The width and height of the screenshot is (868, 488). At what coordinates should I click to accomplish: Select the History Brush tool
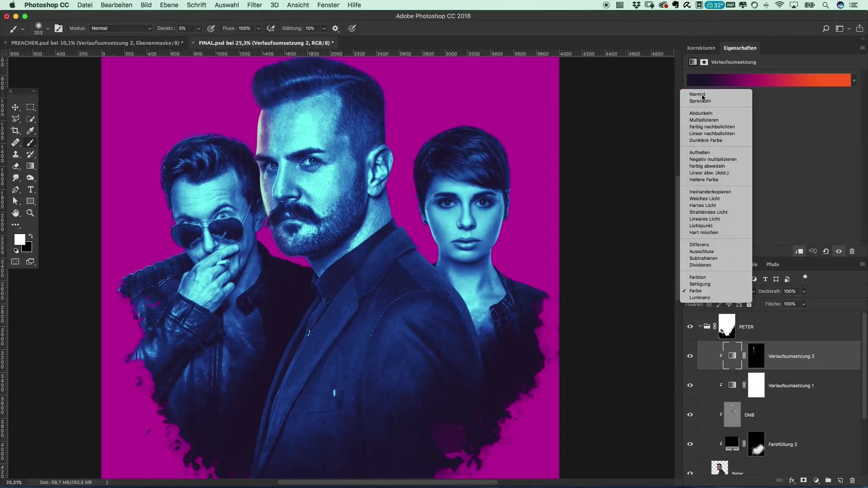(30, 154)
